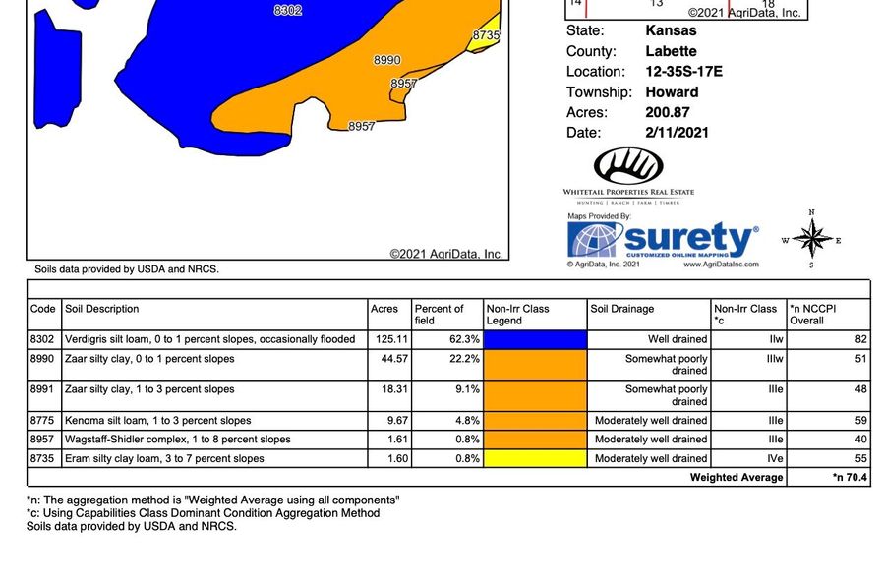Select Zaar silty clay, 1 to 3 percent slopes
Image resolution: width=885 pixels, height=588 pixels.
coord(149,388)
